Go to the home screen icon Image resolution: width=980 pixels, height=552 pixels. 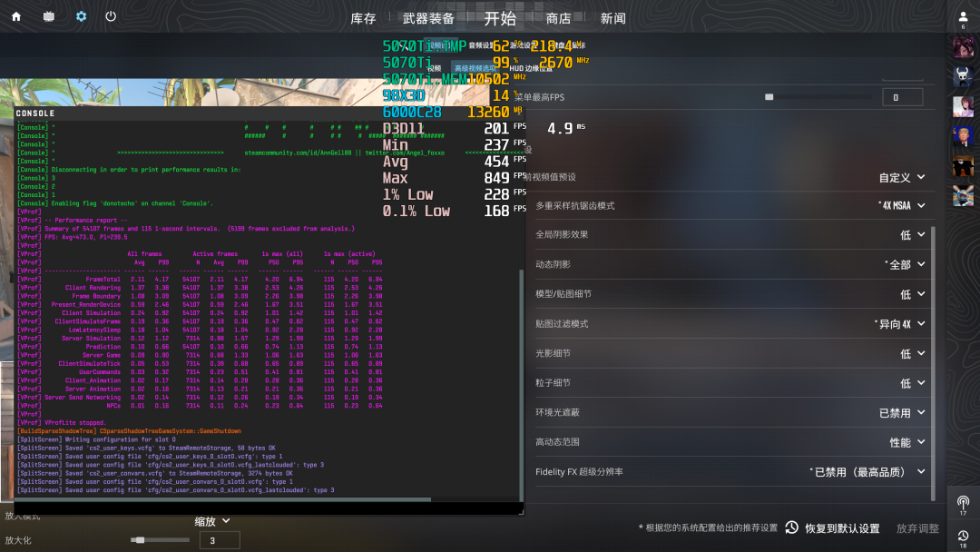click(x=16, y=17)
